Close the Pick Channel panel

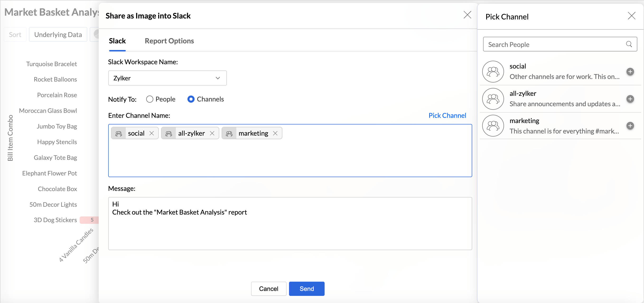pos(631,16)
